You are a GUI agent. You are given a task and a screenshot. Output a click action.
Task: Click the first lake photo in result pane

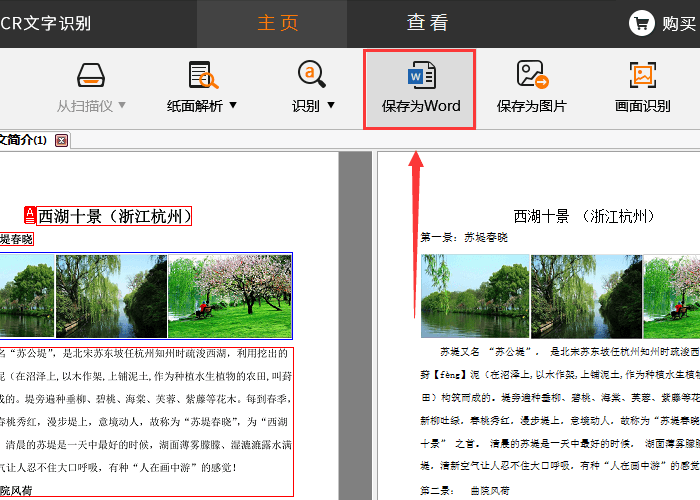(475, 296)
